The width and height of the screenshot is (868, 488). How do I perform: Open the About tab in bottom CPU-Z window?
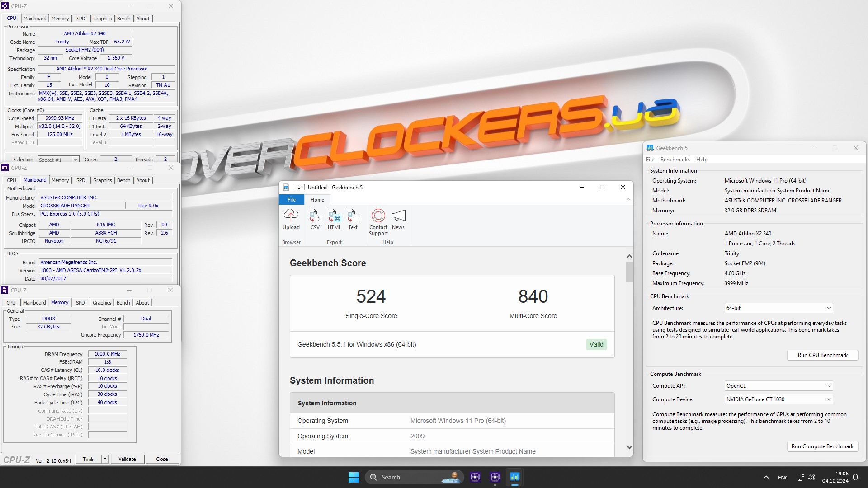pyautogui.click(x=142, y=303)
